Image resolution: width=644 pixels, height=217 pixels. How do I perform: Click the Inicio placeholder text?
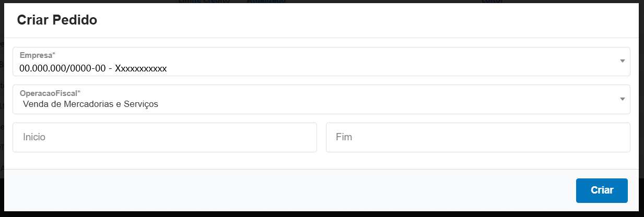(x=34, y=138)
